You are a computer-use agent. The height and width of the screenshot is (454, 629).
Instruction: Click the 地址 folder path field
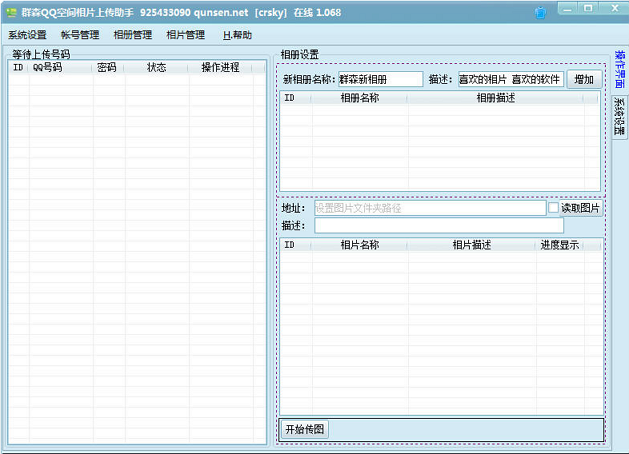430,208
